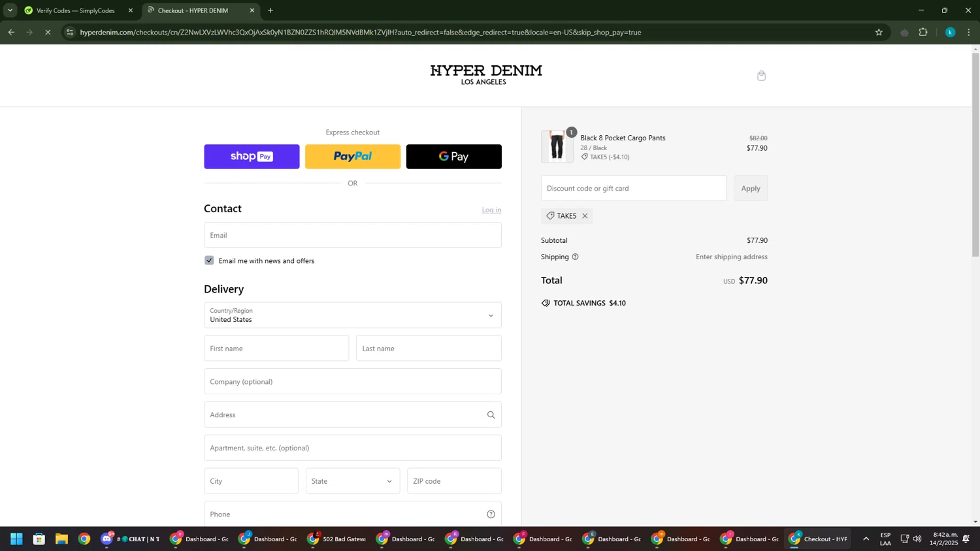980x551 pixels.
Task: Click the City field
Action: pyautogui.click(x=251, y=481)
